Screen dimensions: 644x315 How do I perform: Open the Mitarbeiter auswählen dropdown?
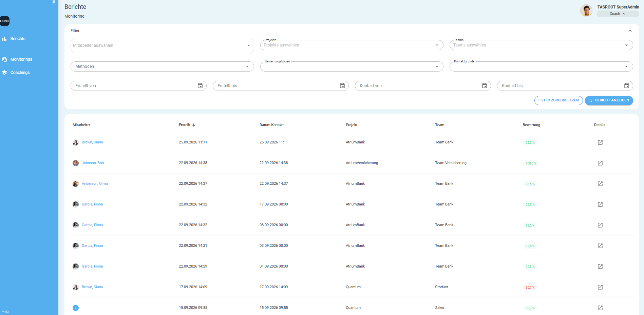162,45
